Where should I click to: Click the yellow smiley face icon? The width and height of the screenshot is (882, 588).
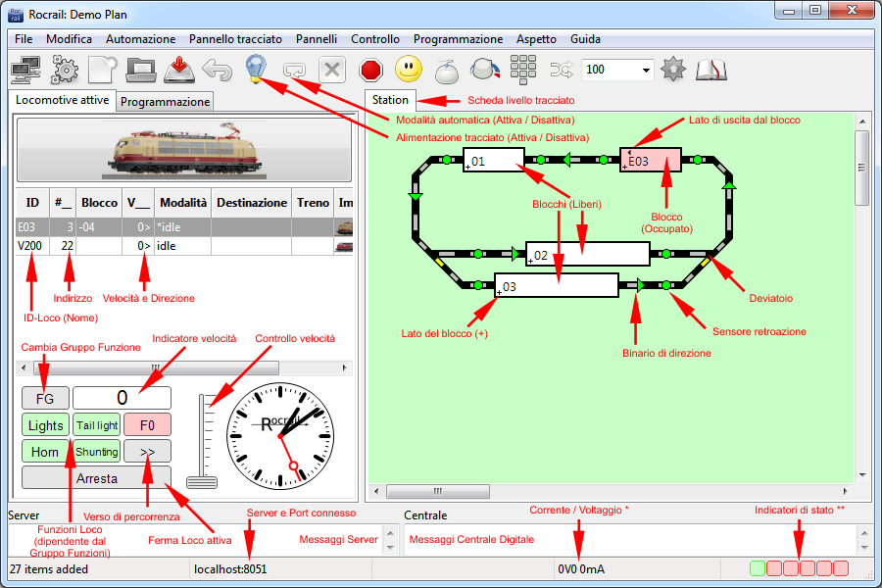pos(409,70)
